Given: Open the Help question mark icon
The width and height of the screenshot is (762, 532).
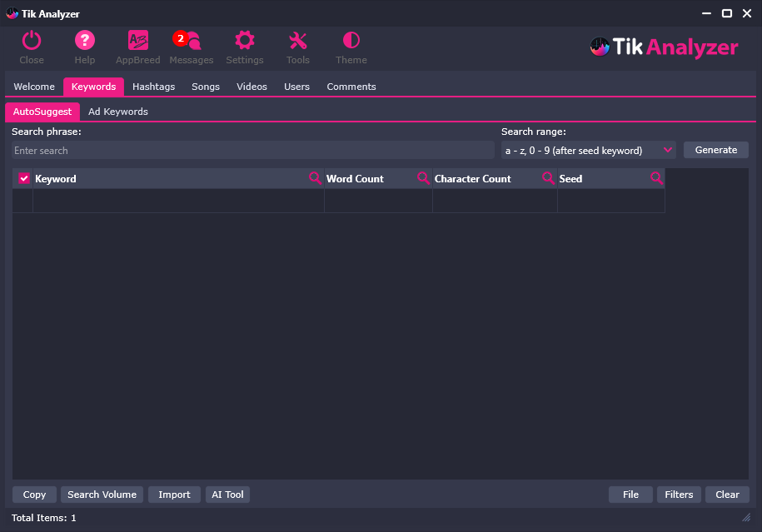Looking at the screenshot, I should point(85,41).
